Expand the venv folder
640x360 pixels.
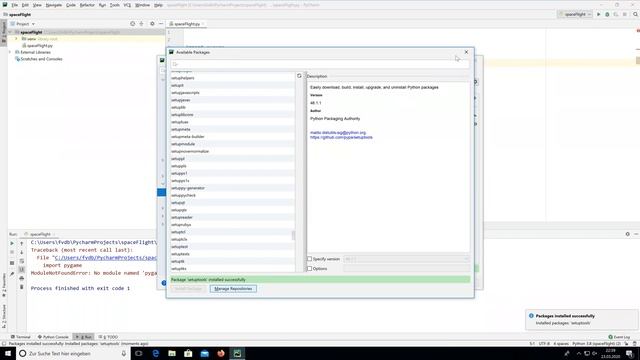(16, 39)
